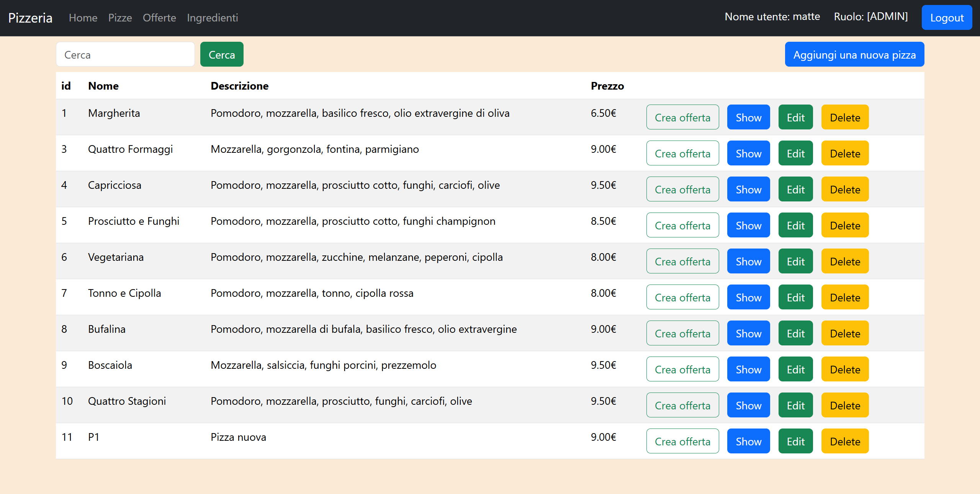Delete the P1 pizza row
Image resolution: width=980 pixels, height=494 pixels.
(x=844, y=442)
